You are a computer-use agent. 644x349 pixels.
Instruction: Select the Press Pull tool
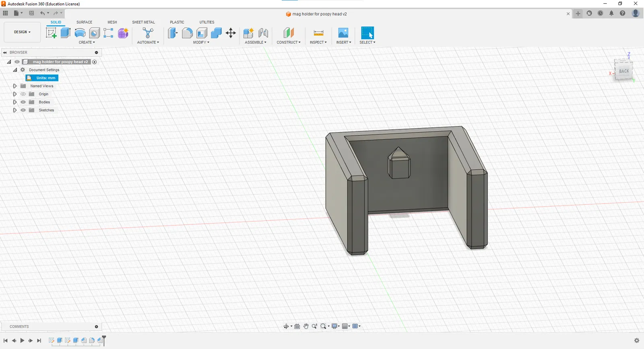point(173,33)
